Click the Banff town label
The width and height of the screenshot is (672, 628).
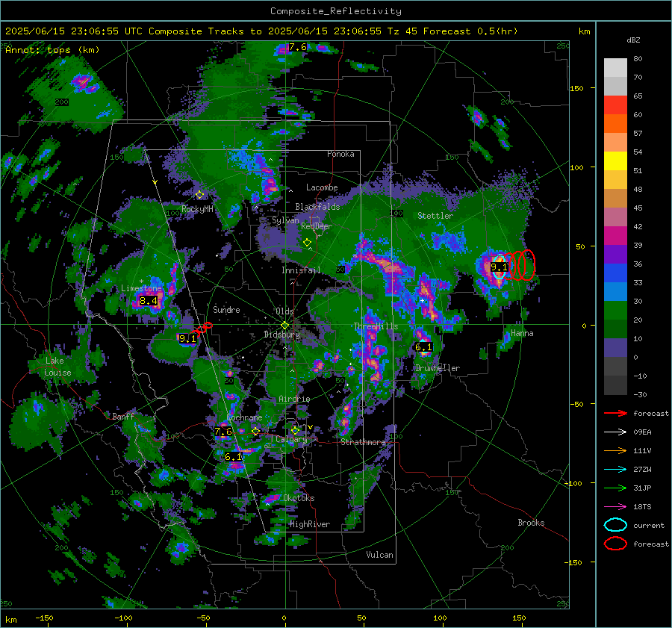123,416
